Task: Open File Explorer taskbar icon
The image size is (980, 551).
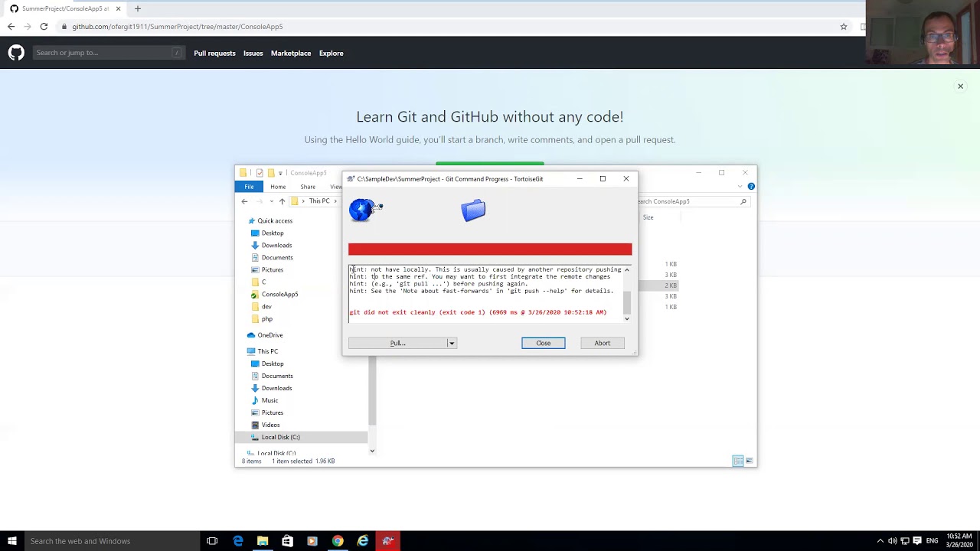Action: 263,541
